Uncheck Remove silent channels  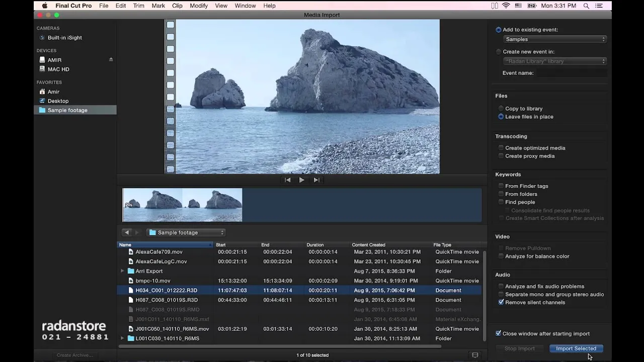click(501, 303)
